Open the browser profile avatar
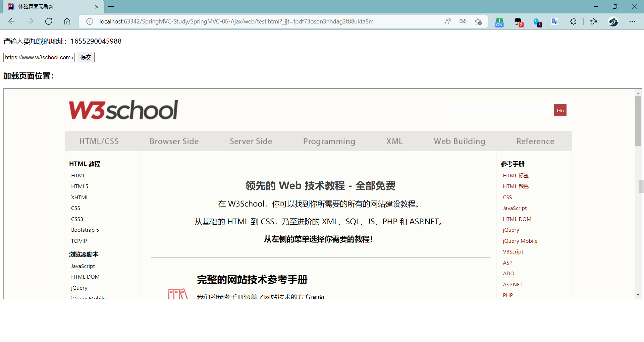 (613, 21)
